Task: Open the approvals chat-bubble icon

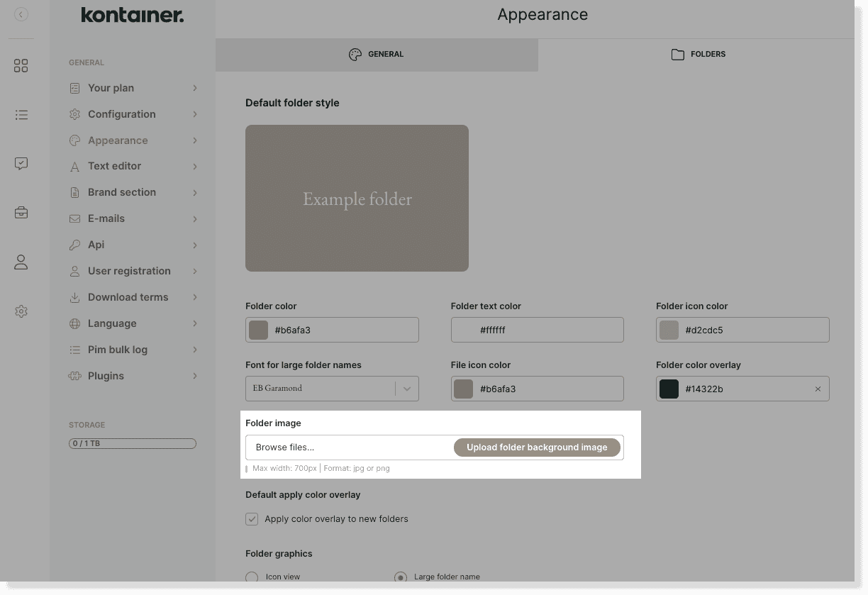Action: (x=21, y=163)
